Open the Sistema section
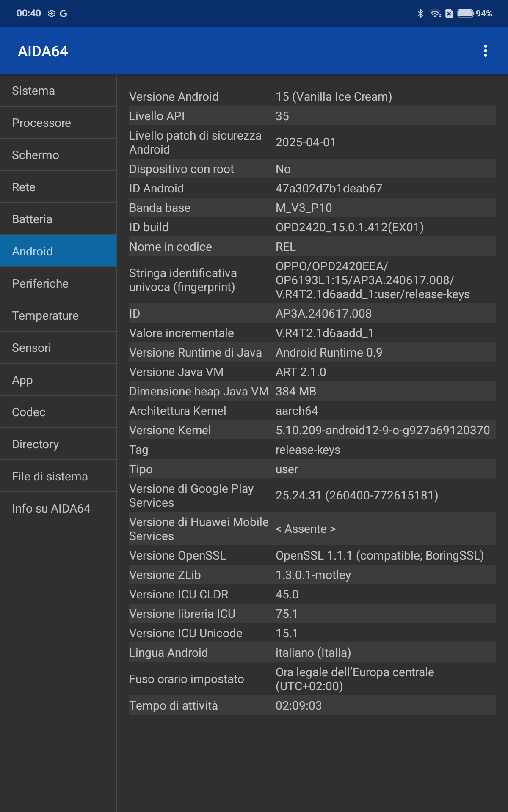Viewport: 508px width, 812px height. [x=58, y=91]
